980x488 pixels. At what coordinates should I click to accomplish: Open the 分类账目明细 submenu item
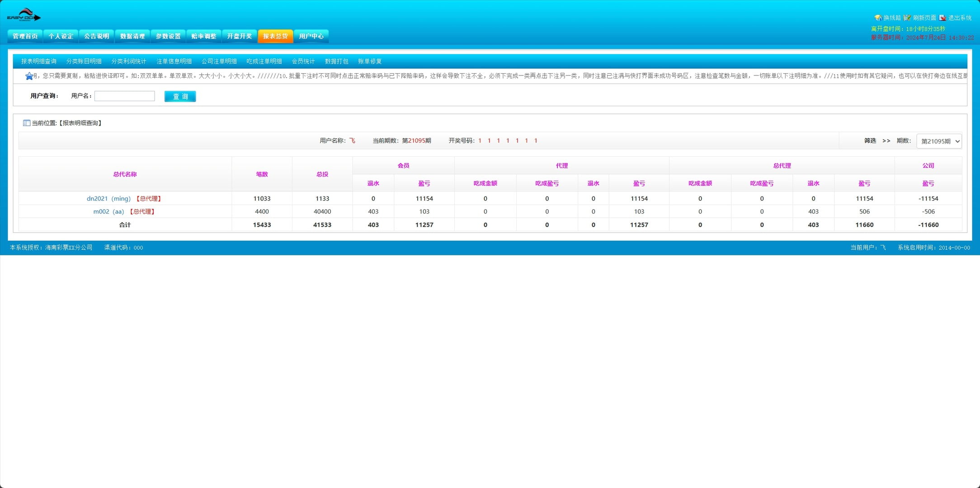(x=84, y=61)
